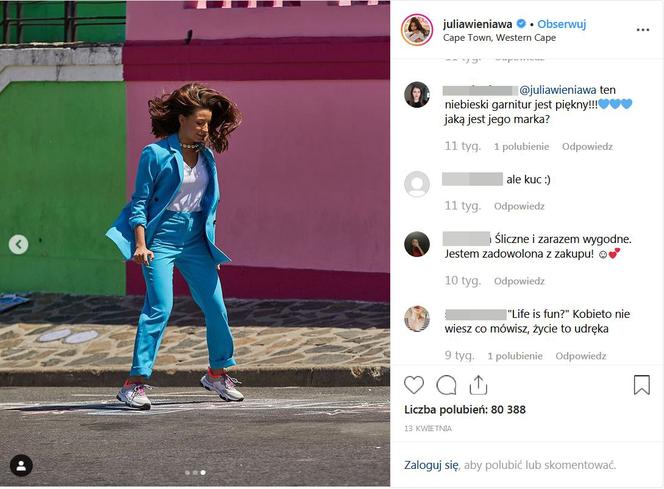Open the juliawieniawa profile picture

(x=417, y=30)
